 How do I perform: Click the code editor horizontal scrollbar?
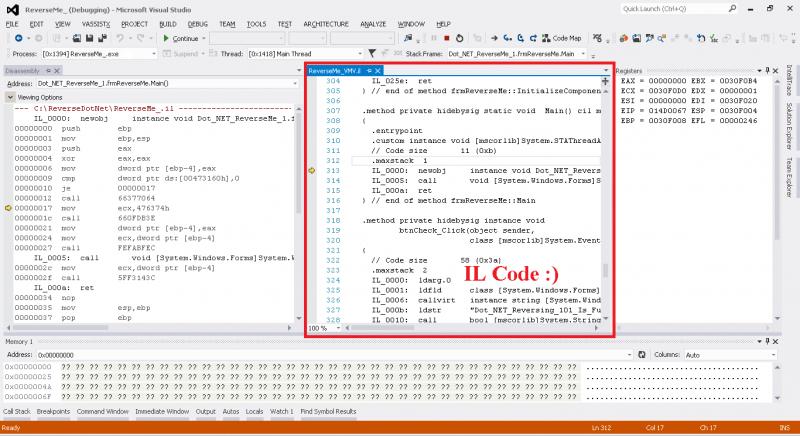(471, 328)
